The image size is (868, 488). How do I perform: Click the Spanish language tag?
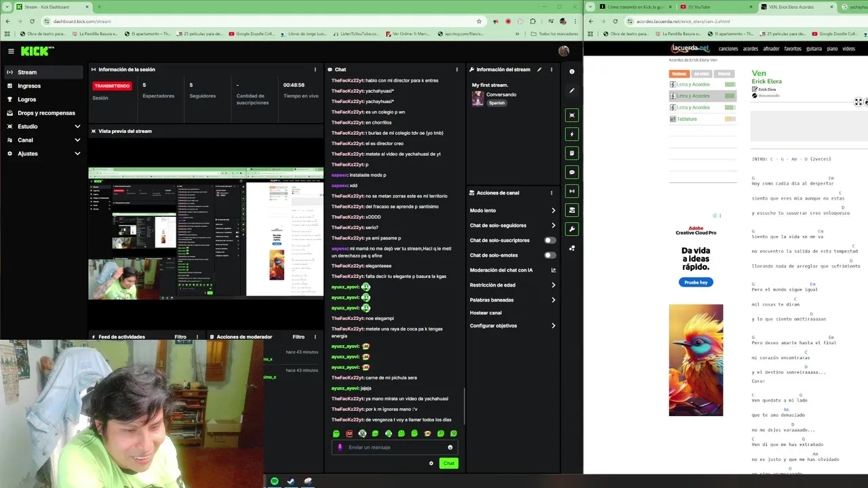point(496,103)
